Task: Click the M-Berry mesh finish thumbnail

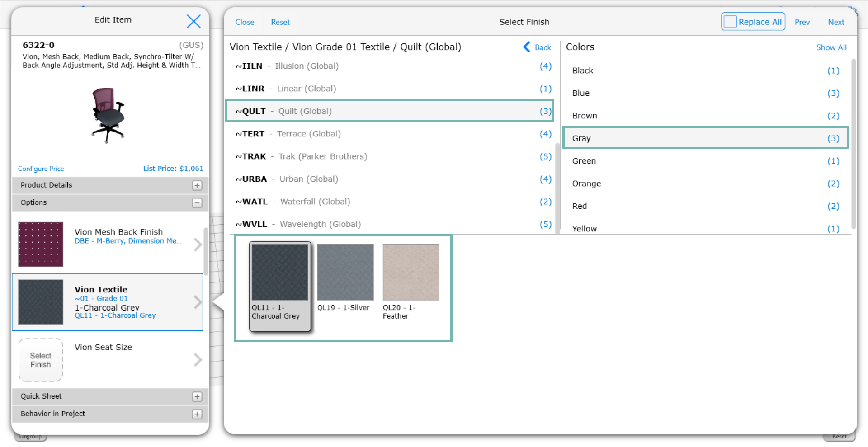Action: coord(41,244)
